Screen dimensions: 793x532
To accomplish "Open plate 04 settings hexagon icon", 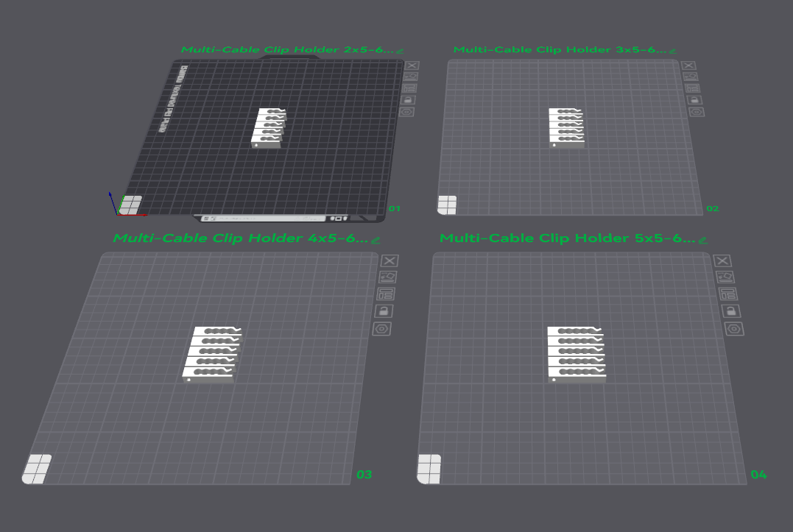I will coord(734,330).
